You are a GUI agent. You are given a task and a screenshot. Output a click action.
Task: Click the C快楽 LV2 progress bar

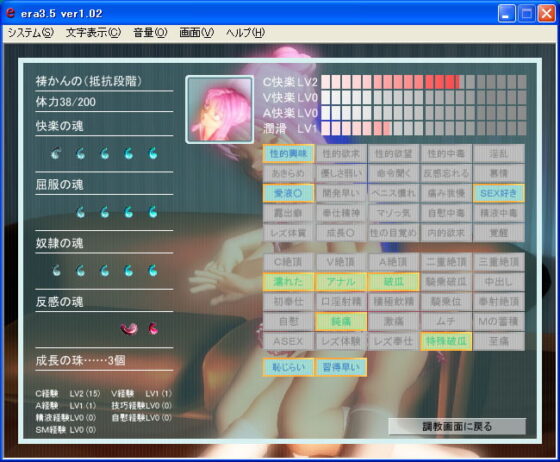point(424,82)
